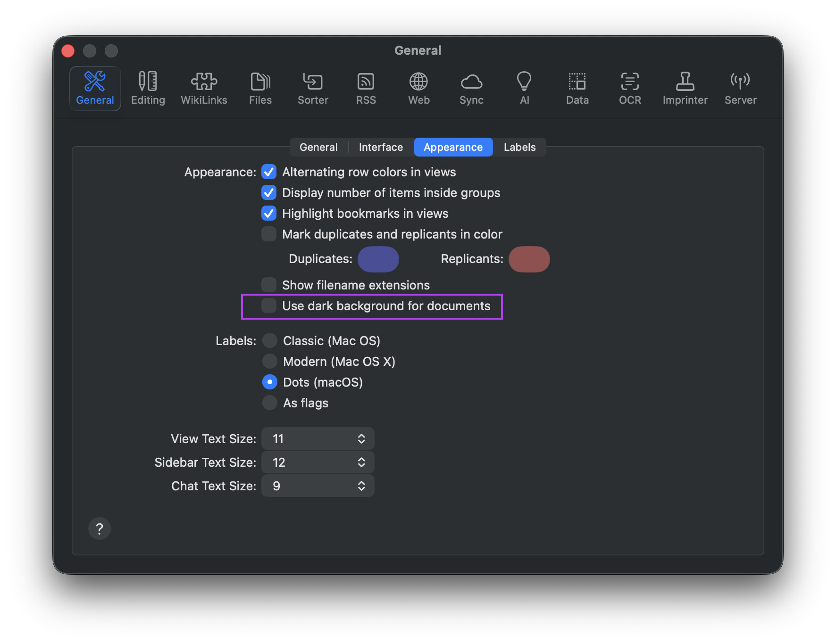Open the Server preferences pane
836x644 pixels.
[x=740, y=88]
